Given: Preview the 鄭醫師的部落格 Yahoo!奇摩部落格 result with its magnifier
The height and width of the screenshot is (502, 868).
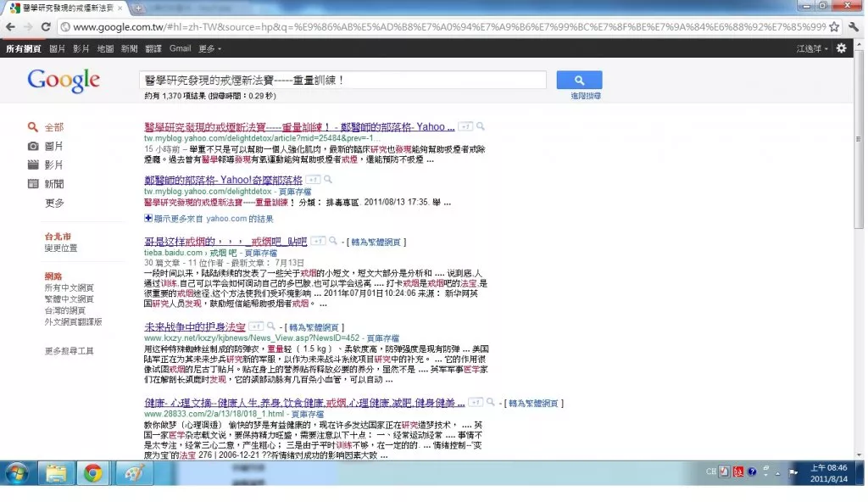Looking at the screenshot, I should (328, 180).
